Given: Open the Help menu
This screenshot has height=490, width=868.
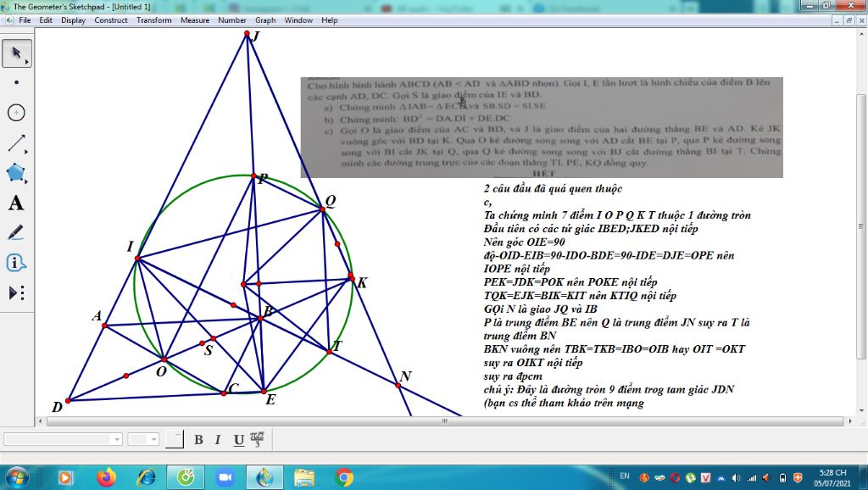Looking at the screenshot, I should (330, 20).
